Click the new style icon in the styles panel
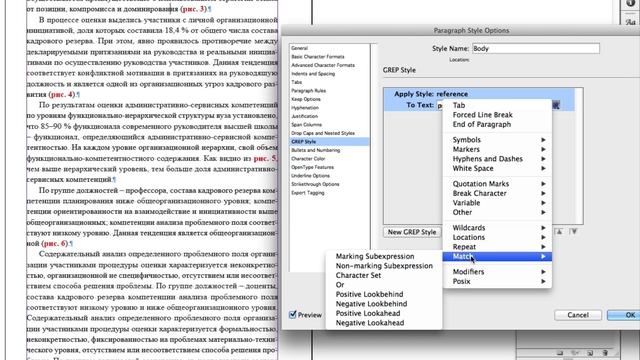The image size is (640, 360). [590, 353]
